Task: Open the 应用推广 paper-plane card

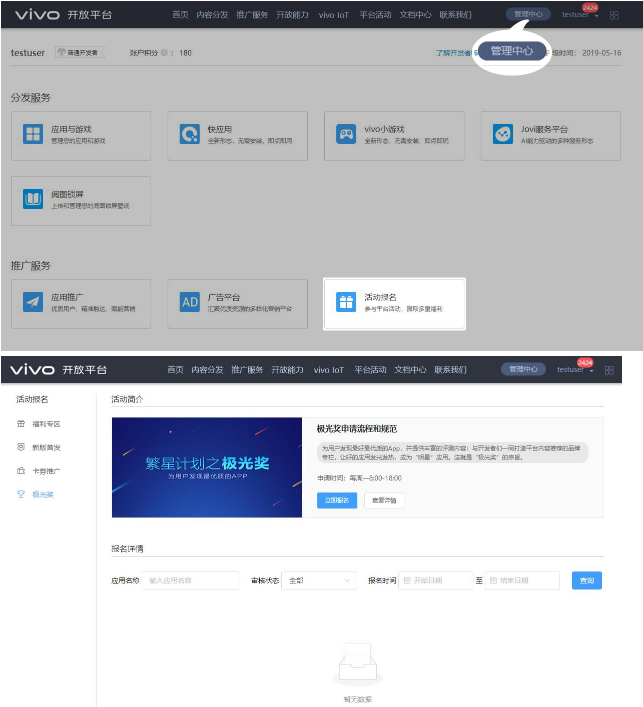Action: point(81,303)
